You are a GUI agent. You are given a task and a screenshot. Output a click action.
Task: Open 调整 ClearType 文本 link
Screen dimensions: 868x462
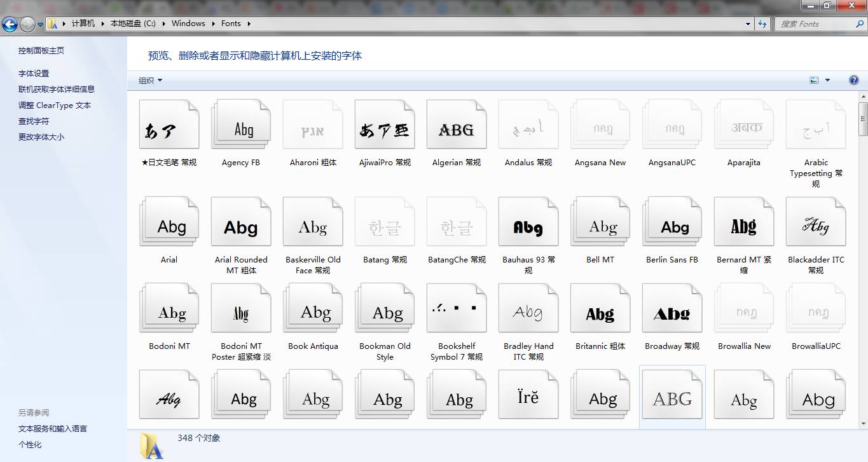(x=55, y=105)
